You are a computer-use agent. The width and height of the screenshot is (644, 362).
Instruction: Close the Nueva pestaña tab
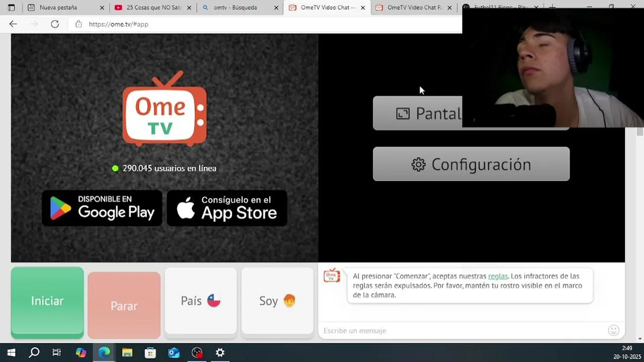tap(102, 8)
